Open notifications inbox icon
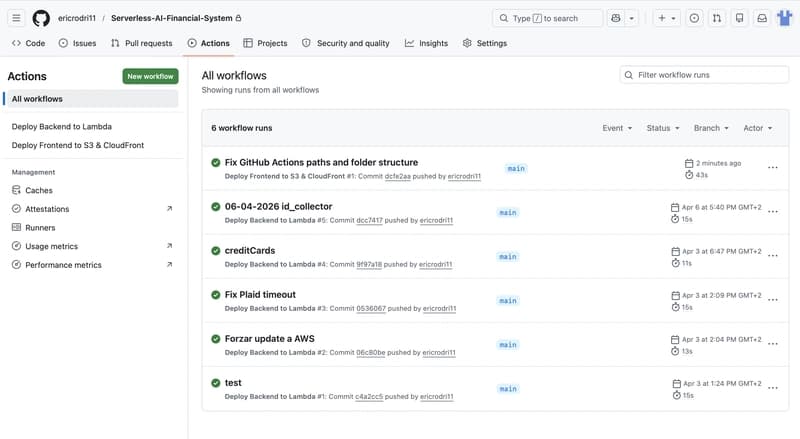This screenshot has height=439, width=800. tap(762, 18)
